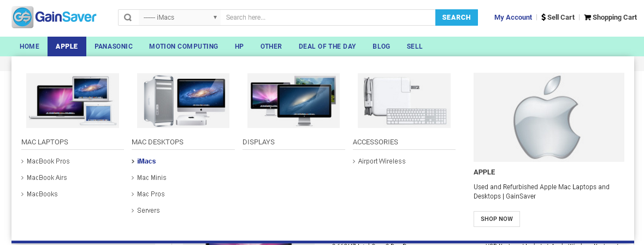Open the BLOG menu item
Image resolution: width=644 pixels, height=245 pixels.
(381, 46)
